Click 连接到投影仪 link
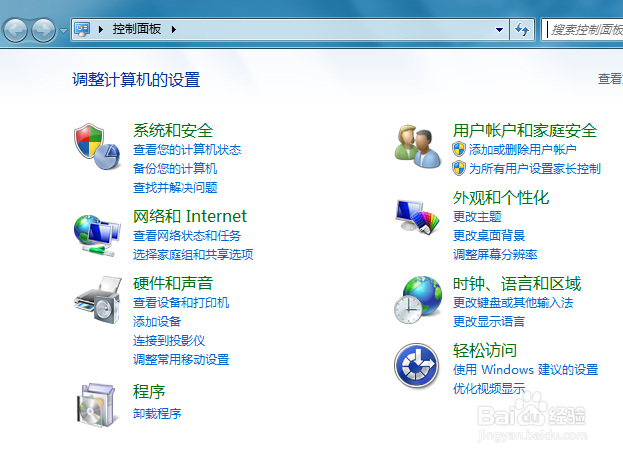The image size is (623, 457). (169, 341)
